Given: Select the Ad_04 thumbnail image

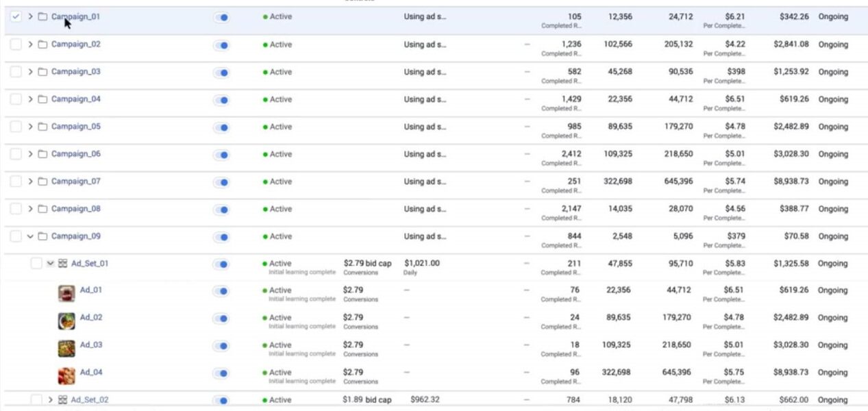Looking at the screenshot, I should 66,376.
